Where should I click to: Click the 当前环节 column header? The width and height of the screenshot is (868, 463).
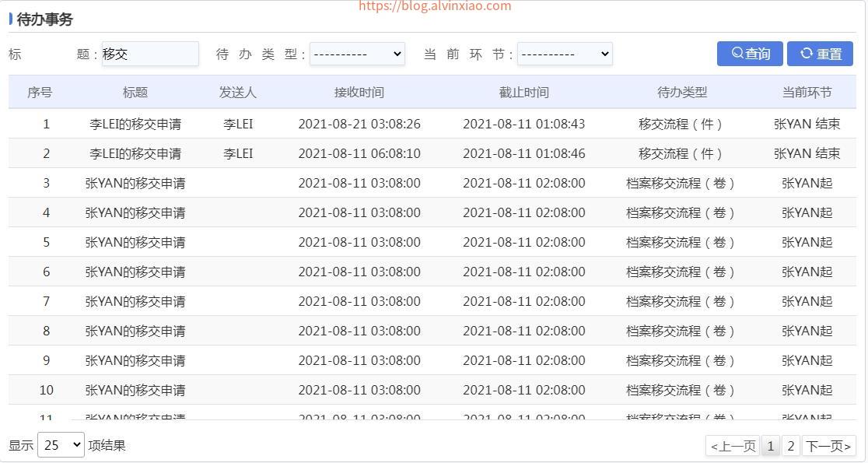tap(807, 93)
